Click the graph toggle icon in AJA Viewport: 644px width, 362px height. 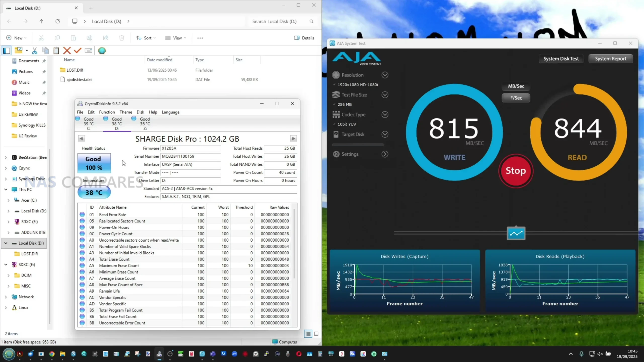(x=516, y=234)
